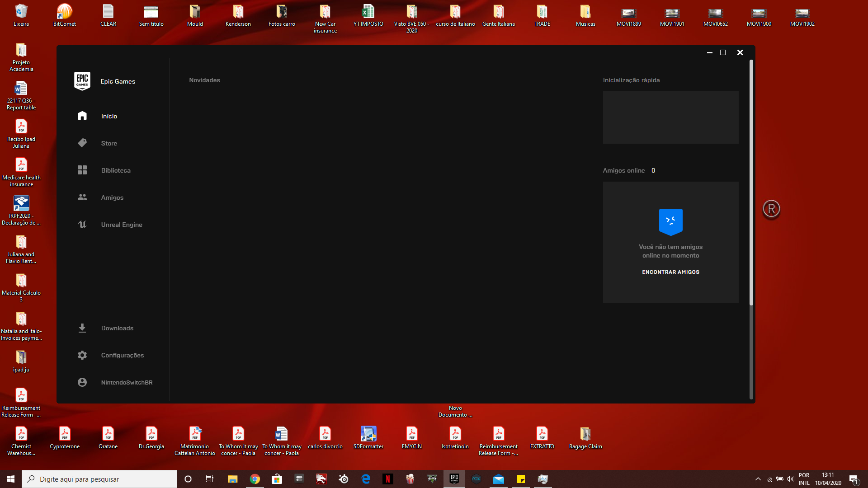
Task: Open the Windows Start menu
Action: [11, 479]
